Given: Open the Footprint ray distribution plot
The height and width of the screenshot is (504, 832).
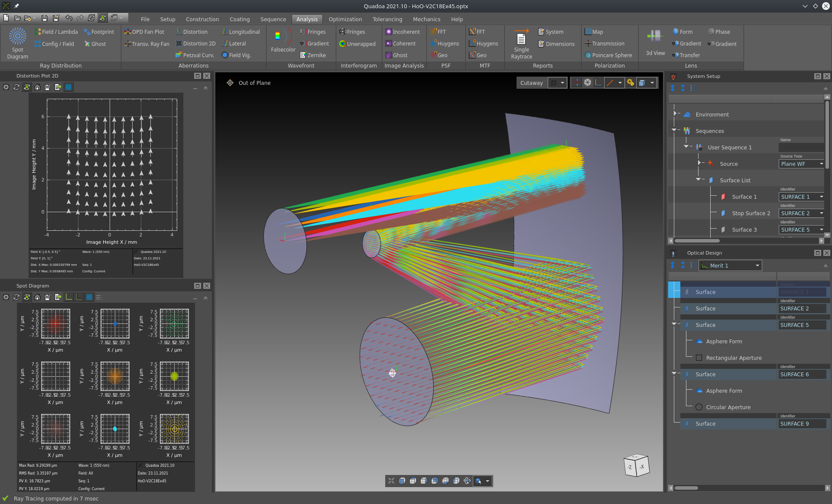Looking at the screenshot, I should click(99, 32).
